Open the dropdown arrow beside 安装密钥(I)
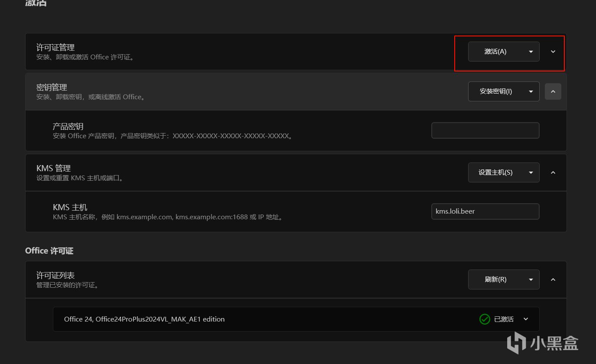 coord(531,91)
